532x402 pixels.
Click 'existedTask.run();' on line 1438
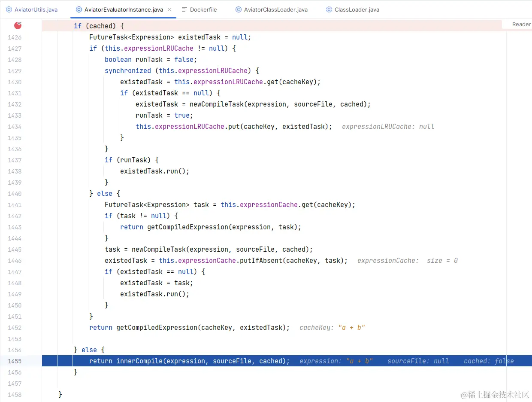[x=155, y=171]
